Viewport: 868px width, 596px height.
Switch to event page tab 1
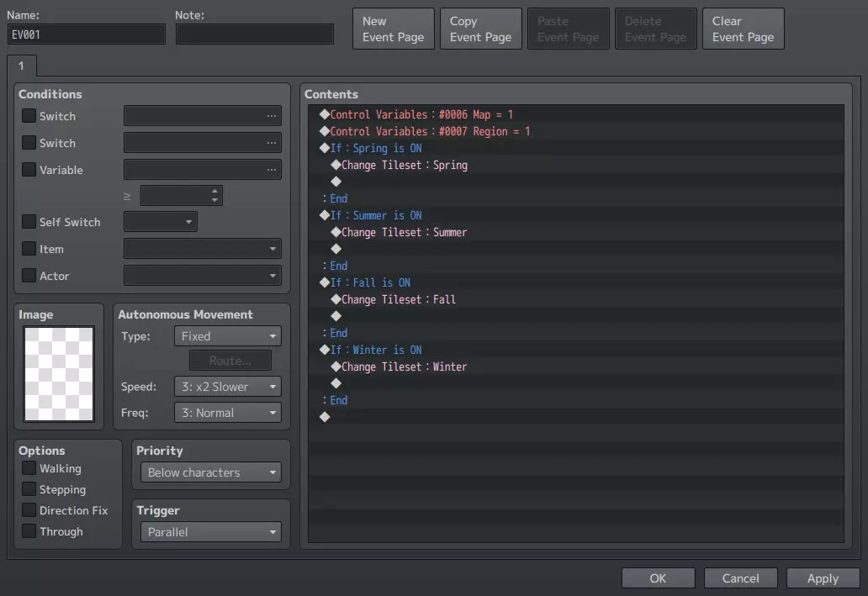[22, 66]
